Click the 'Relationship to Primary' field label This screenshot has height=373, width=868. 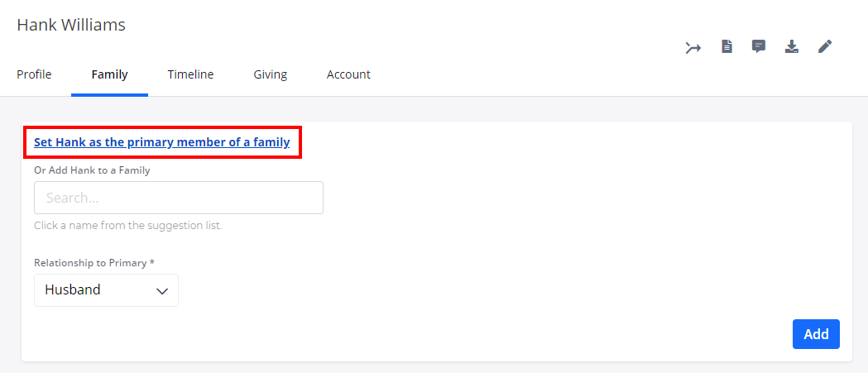tap(90, 263)
